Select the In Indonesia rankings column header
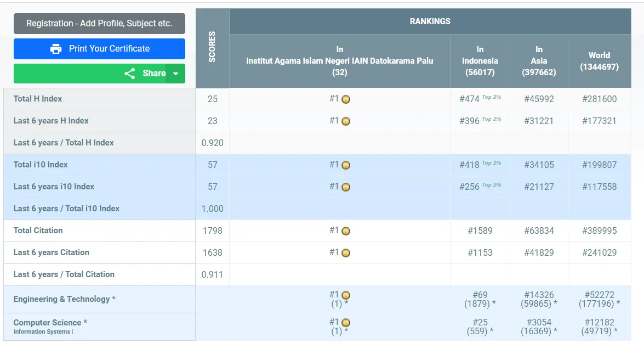This screenshot has height=343, width=644. (x=480, y=61)
